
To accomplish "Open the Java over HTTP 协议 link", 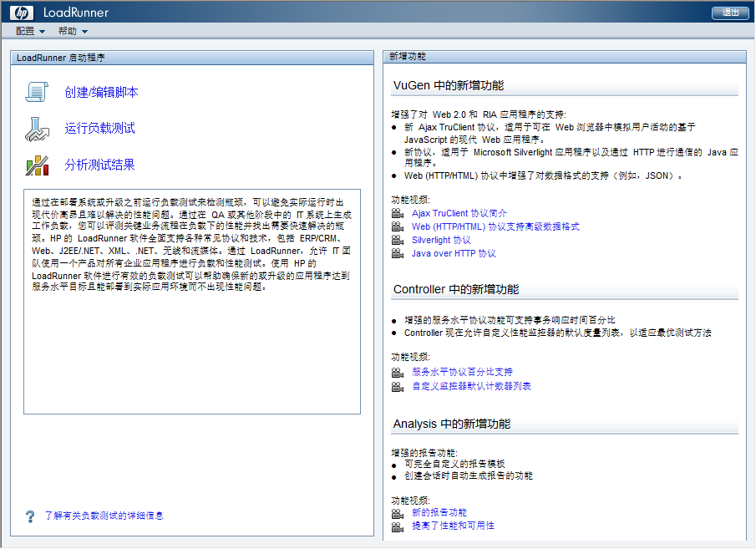I will pos(454,254).
